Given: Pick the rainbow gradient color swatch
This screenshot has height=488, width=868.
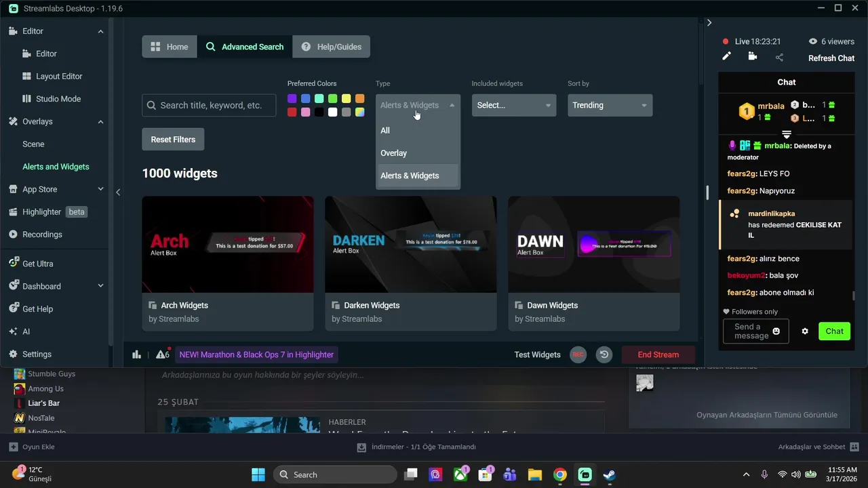Looking at the screenshot, I should [359, 113].
